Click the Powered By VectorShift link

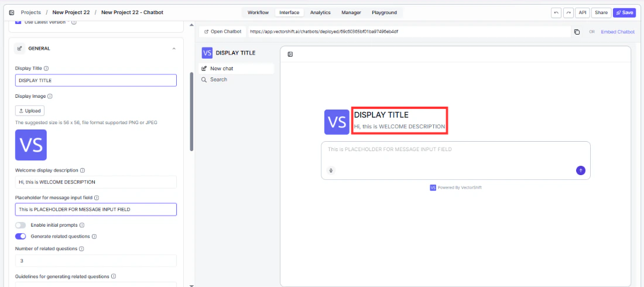456,187
